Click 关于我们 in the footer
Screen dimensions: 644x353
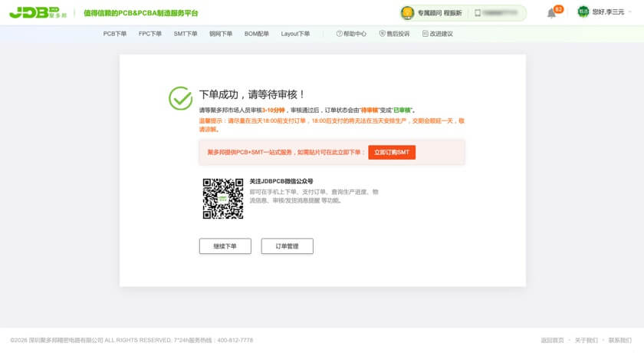click(586, 340)
